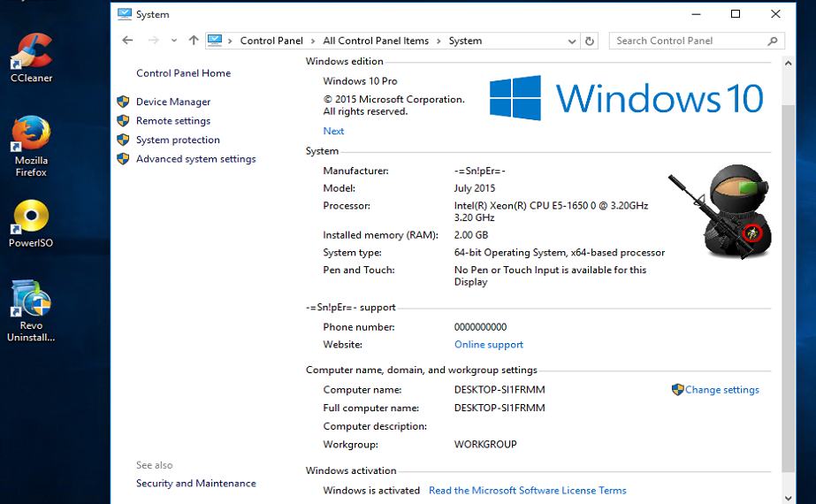
Task: Expand the chevron after All Control Panel Items
Action: (439, 42)
